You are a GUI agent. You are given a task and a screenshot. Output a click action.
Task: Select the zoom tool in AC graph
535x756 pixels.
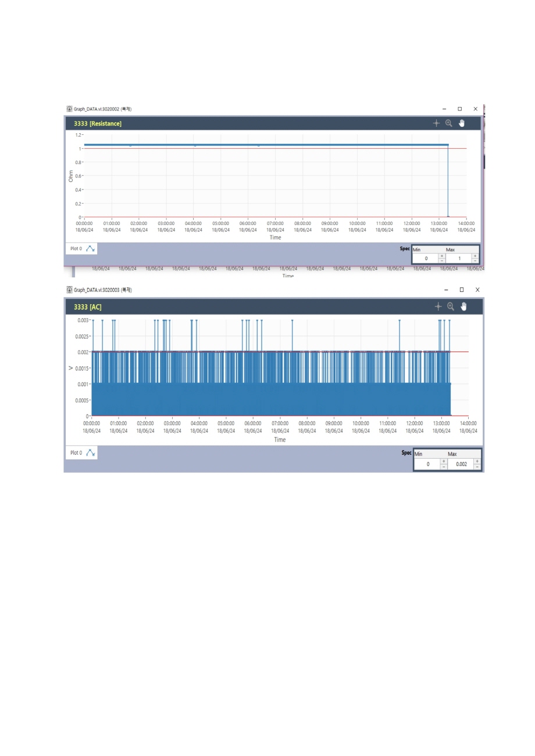[451, 306]
